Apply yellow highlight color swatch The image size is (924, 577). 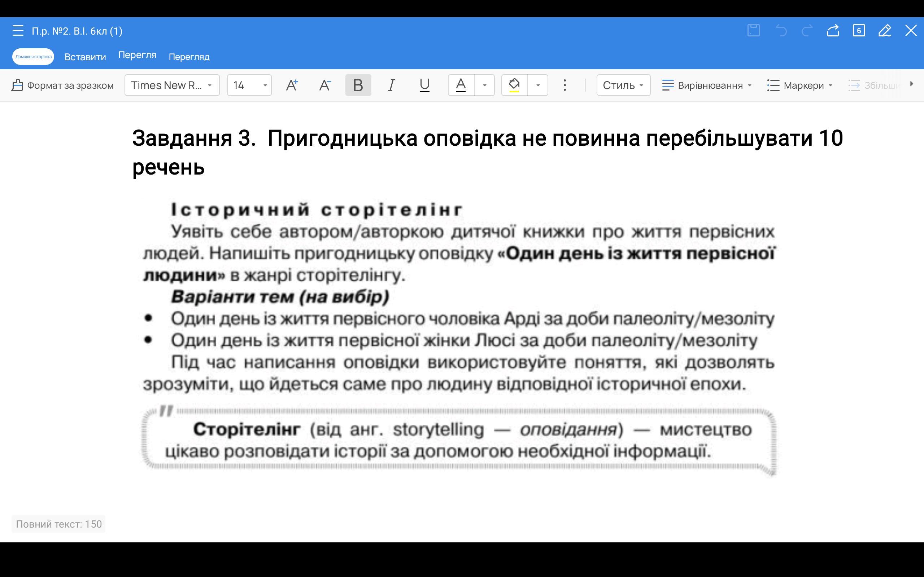pyautogui.click(x=514, y=85)
